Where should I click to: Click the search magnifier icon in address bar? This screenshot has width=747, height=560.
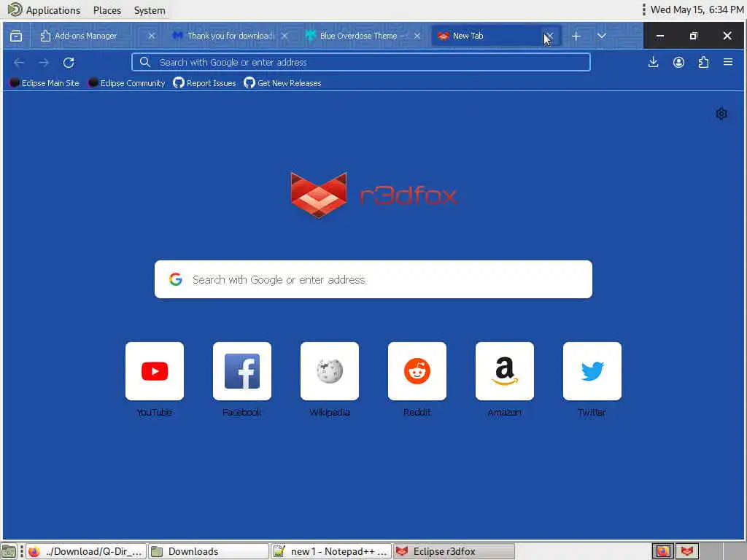(x=145, y=62)
